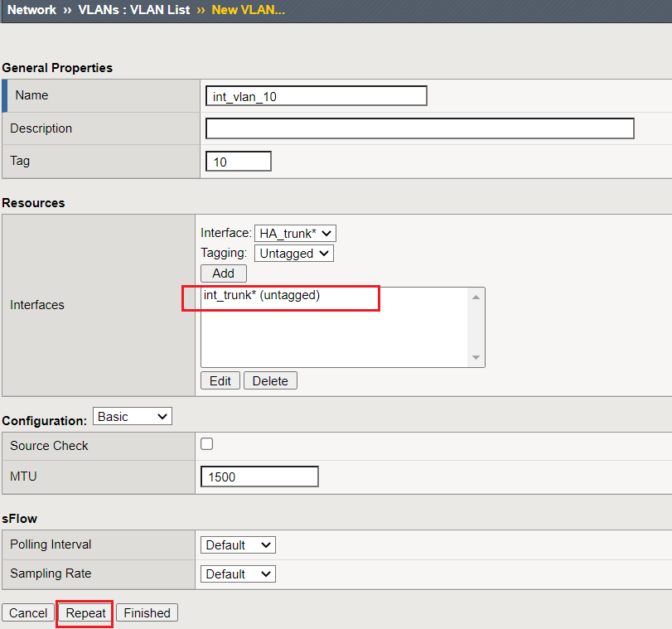Click the Name input field
Image resolution: width=672 pixels, height=629 pixels.
(x=317, y=96)
